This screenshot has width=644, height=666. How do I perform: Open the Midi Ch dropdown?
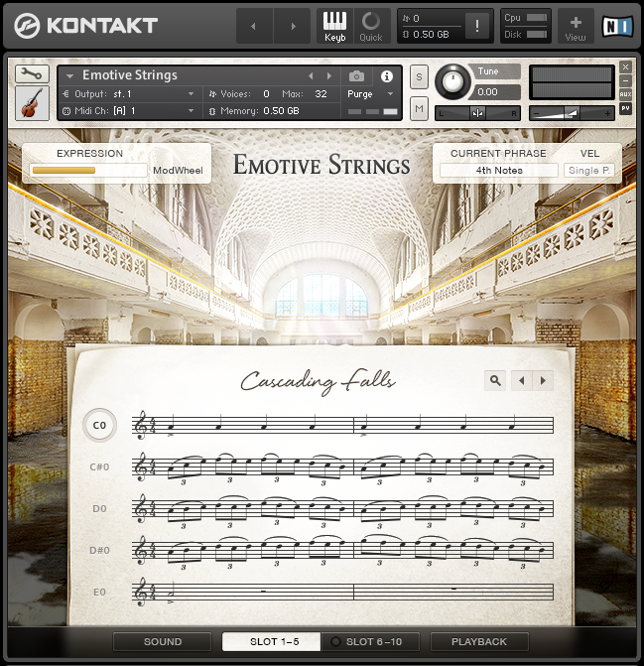[x=129, y=111]
